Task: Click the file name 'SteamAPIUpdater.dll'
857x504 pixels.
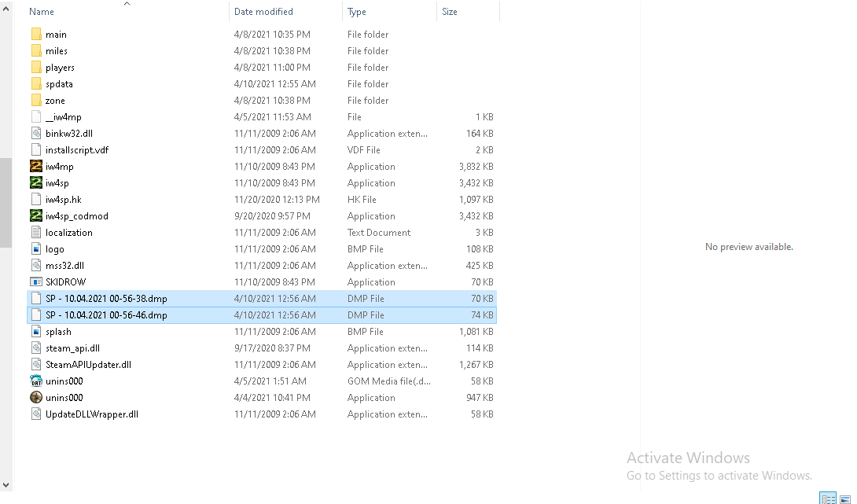Action: [x=89, y=365]
